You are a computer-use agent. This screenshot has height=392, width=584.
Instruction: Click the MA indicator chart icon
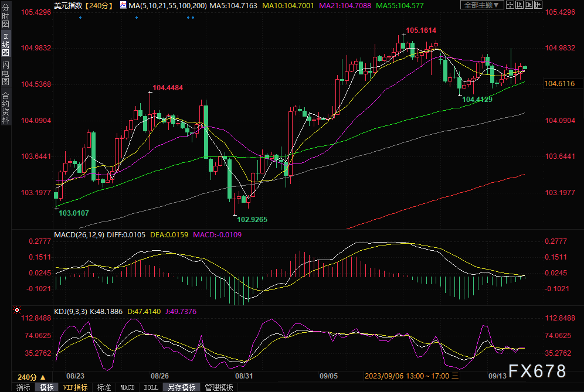coord(123,5)
